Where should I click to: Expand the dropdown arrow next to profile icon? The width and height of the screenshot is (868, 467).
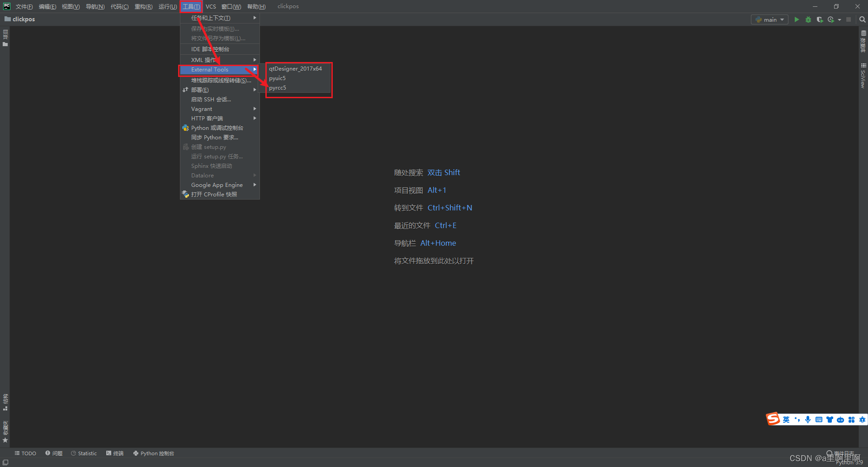pyautogui.click(x=840, y=20)
